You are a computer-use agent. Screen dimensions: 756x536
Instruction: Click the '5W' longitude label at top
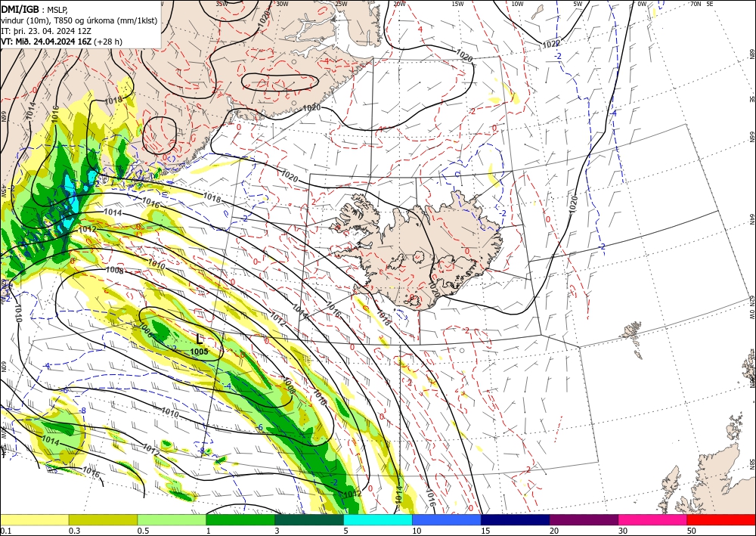(x=578, y=4)
